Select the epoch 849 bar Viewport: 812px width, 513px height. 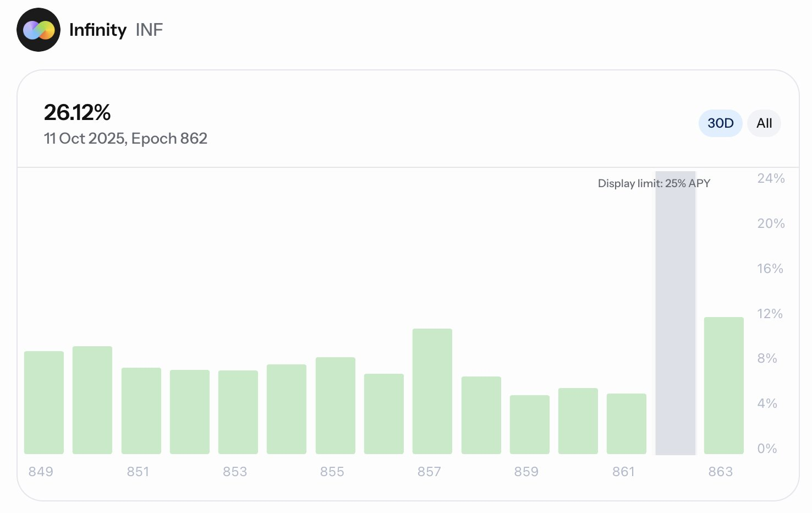point(44,402)
